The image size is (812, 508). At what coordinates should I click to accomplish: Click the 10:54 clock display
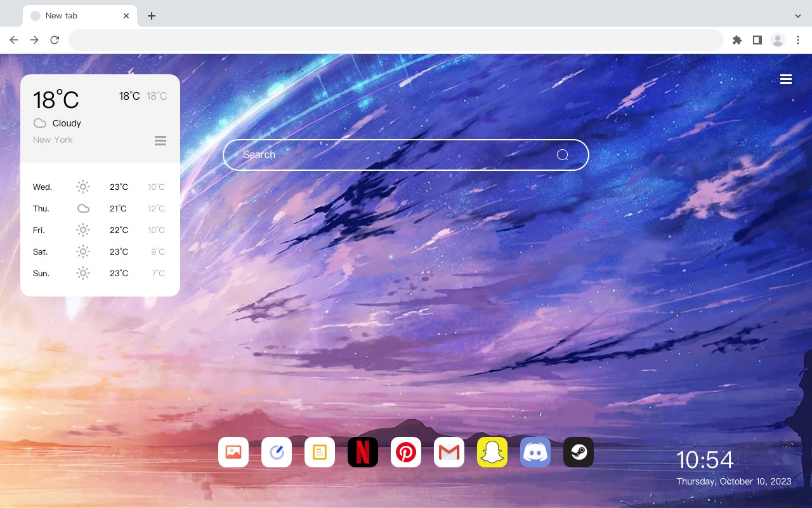coord(705,460)
